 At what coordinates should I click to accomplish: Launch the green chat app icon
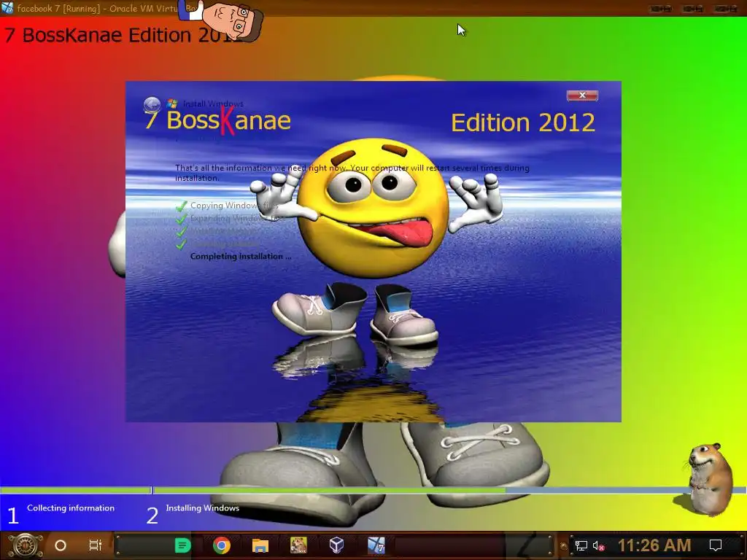tap(182, 545)
